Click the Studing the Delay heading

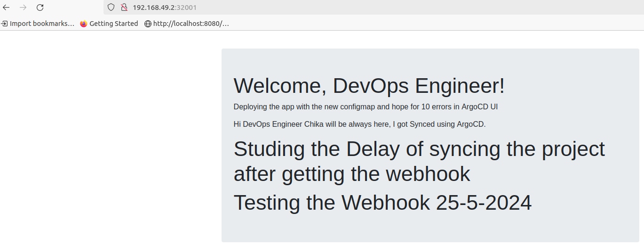(419, 162)
